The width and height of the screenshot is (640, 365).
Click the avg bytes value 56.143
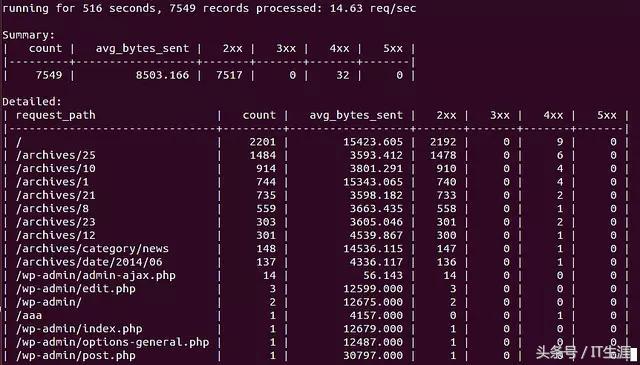[383, 276]
